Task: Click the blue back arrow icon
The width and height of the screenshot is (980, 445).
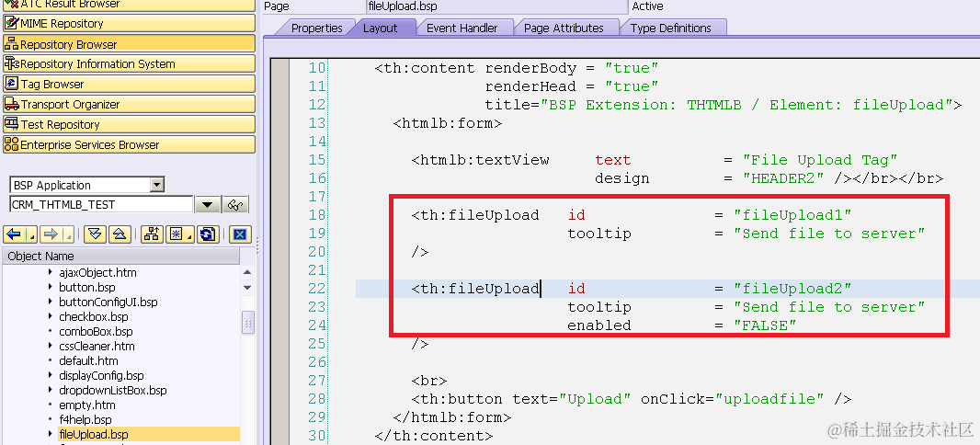Action: (x=15, y=234)
